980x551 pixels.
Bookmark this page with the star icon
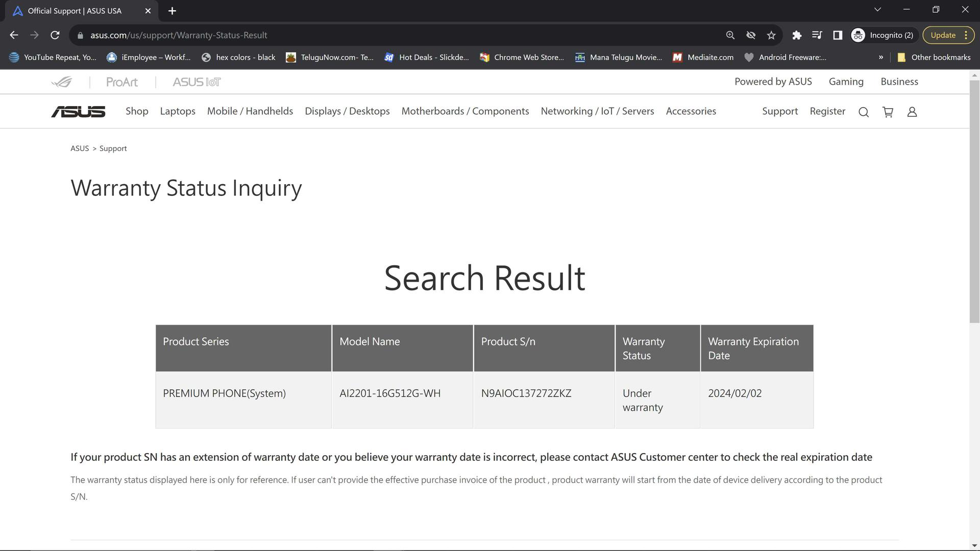pyautogui.click(x=771, y=35)
